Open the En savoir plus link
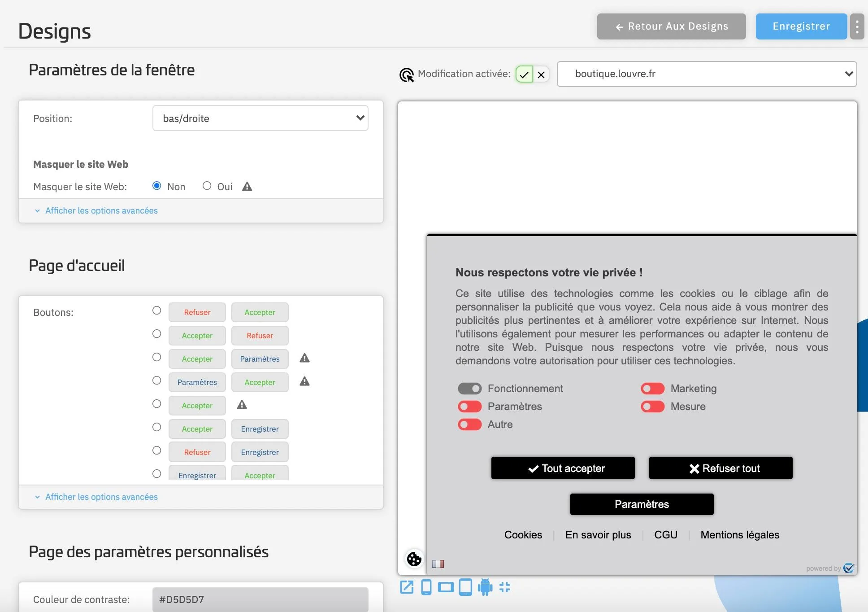The image size is (868, 612). [x=598, y=535]
